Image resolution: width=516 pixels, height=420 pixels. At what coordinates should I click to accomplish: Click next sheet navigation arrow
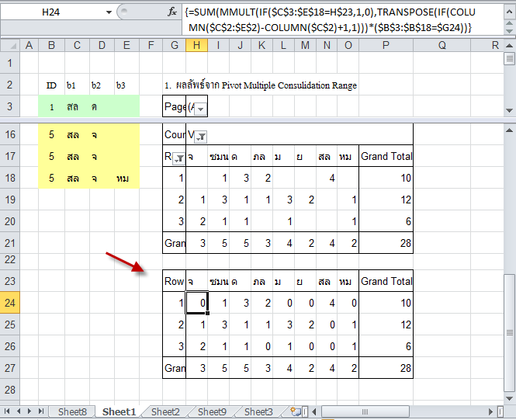coord(30,411)
